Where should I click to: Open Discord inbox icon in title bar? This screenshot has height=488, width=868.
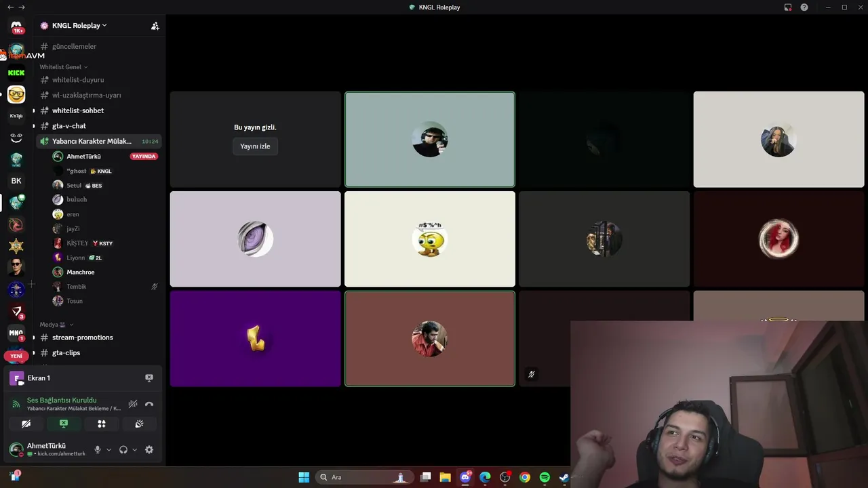click(x=788, y=7)
